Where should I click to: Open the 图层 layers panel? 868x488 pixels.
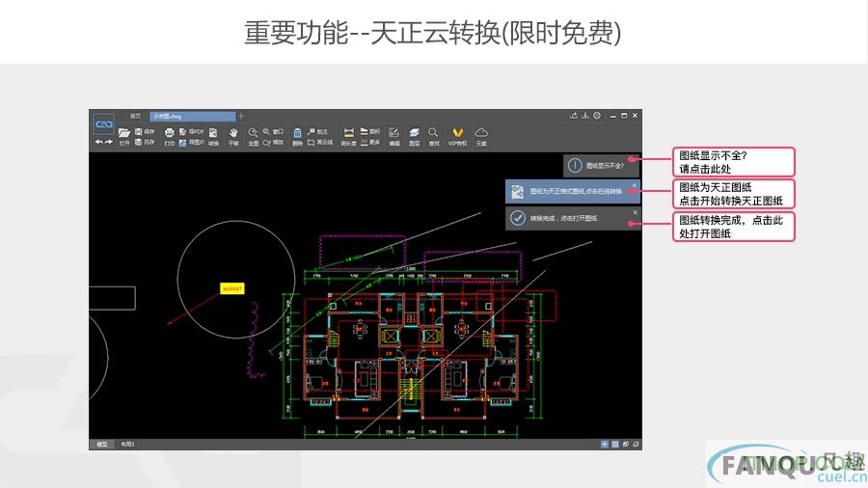[414, 137]
